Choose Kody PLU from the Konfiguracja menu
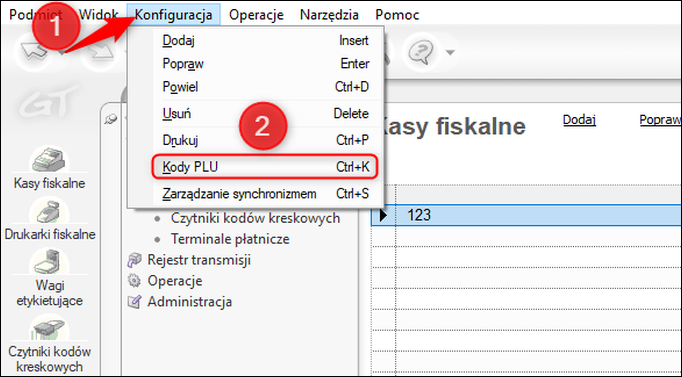Screen dimensions: 682x377 click(x=265, y=167)
